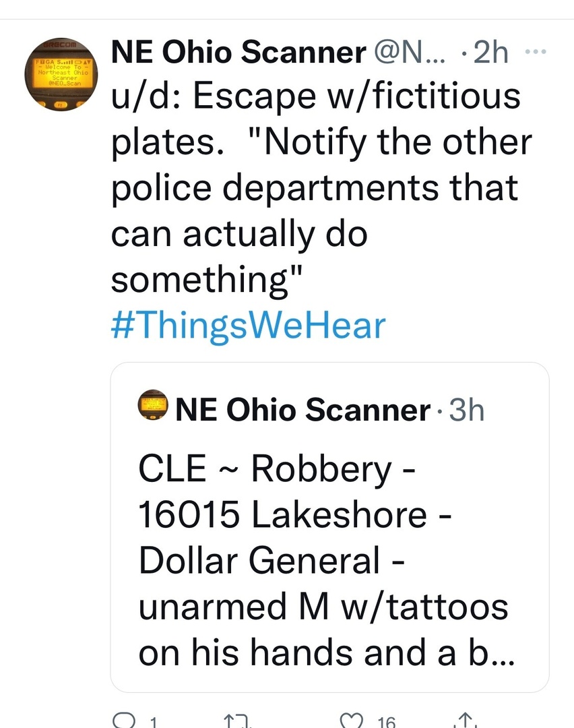The width and height of the screenshot is (574, 728).
Task: Tap NE Ohio Scanner display name
Action: pyautogui.click(x=238, y=51)
